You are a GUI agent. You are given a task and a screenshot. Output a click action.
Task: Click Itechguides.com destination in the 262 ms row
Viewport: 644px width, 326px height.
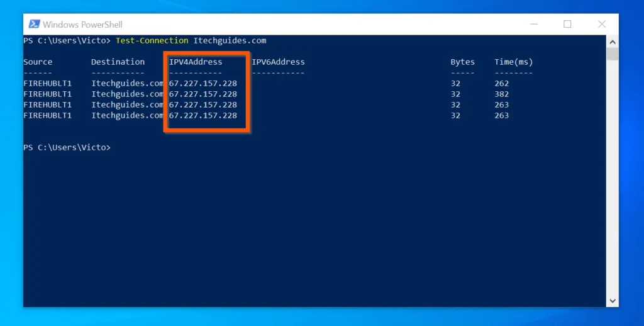pyautogui.click(x=127, y=83)
